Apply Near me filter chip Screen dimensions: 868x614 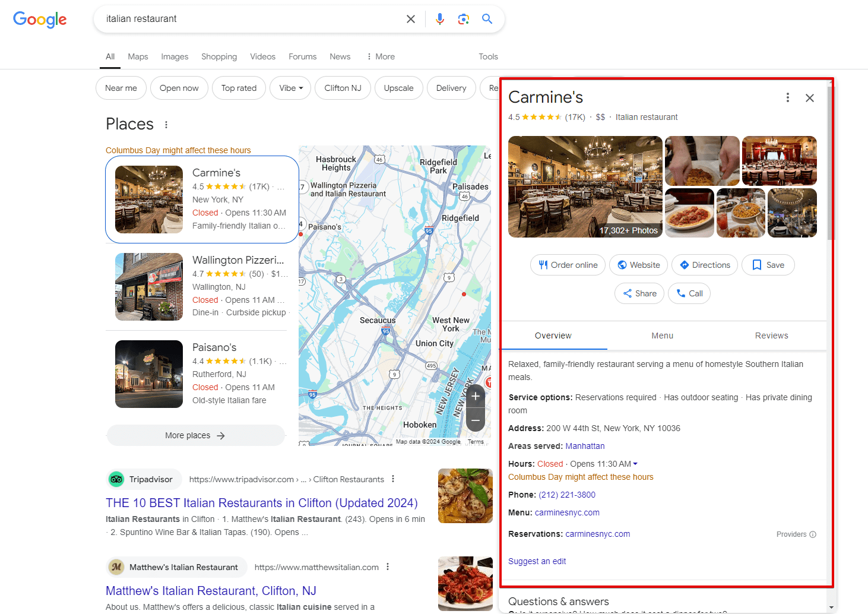pyautogui.click(x=121, y=88)
